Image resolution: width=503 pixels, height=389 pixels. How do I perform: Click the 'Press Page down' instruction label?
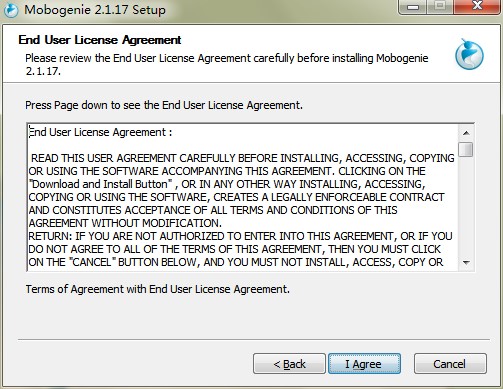pyautogui.click(x=164, y=105)
